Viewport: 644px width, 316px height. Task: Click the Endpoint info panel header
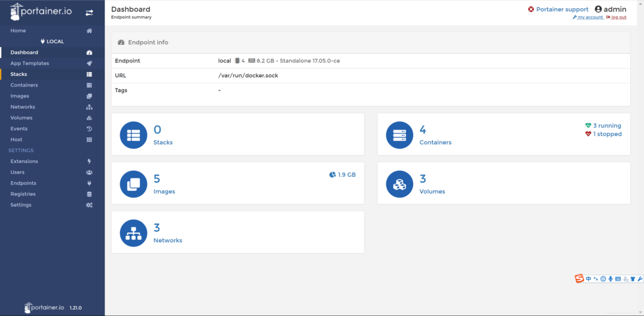tap(371, 42)
